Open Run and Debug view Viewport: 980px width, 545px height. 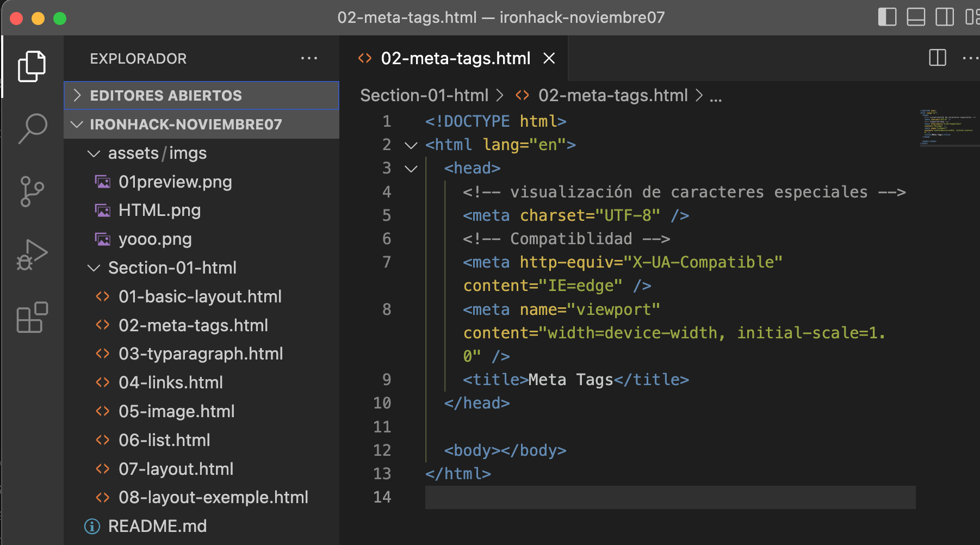32,255
